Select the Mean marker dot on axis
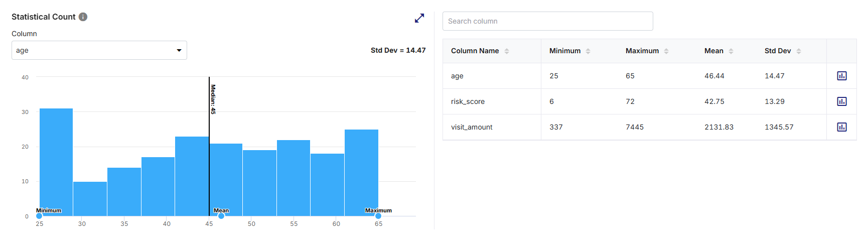868x240 pixels. tap(221, 216)
